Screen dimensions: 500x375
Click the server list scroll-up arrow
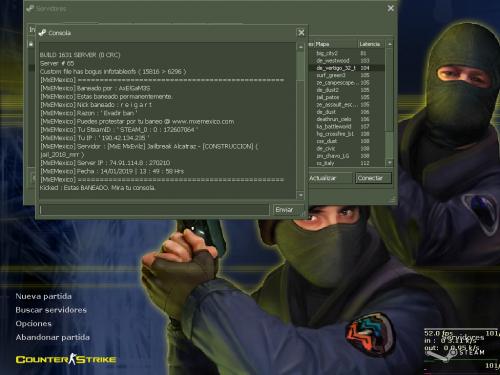pos(389,44)
